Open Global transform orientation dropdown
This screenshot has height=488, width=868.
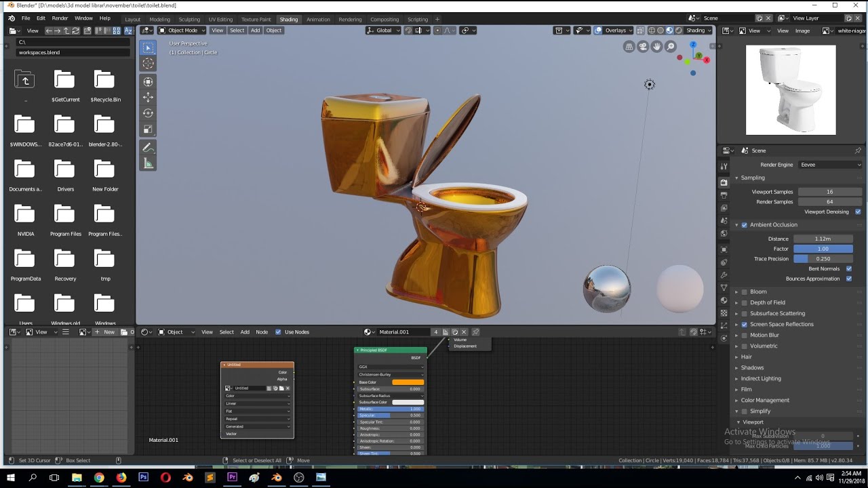tap(383, 30)
